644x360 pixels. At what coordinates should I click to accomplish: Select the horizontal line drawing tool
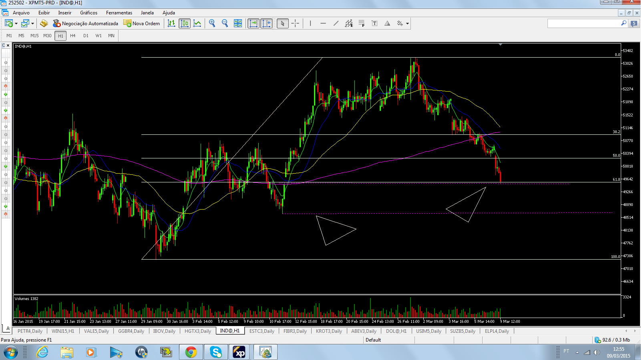323,24
